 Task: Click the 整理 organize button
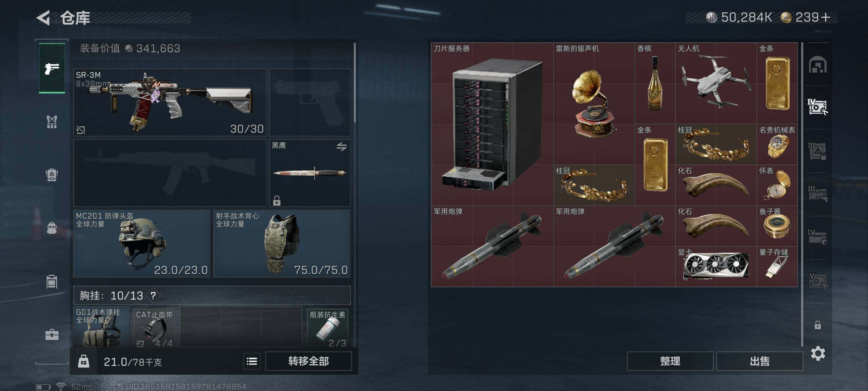[x=670, y=361]
